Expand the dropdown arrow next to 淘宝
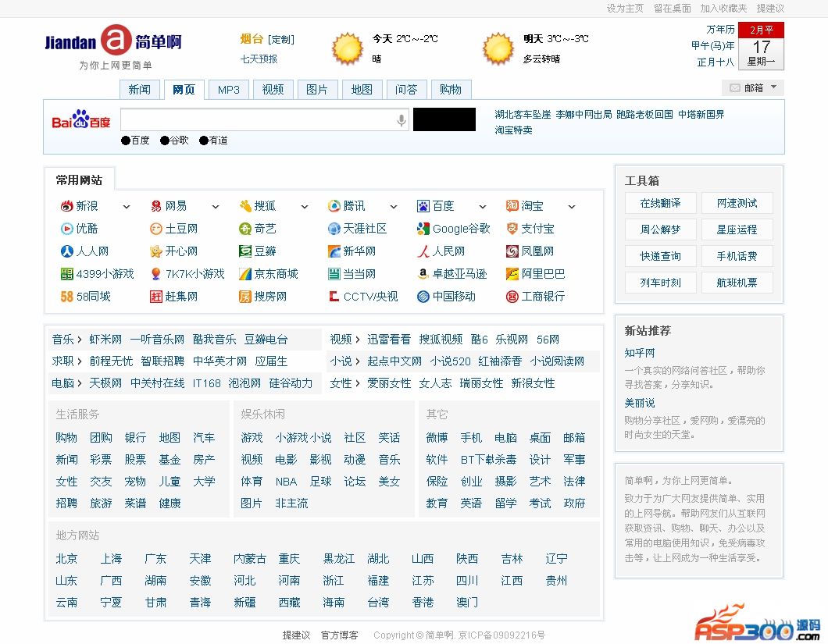 (572, 207)
